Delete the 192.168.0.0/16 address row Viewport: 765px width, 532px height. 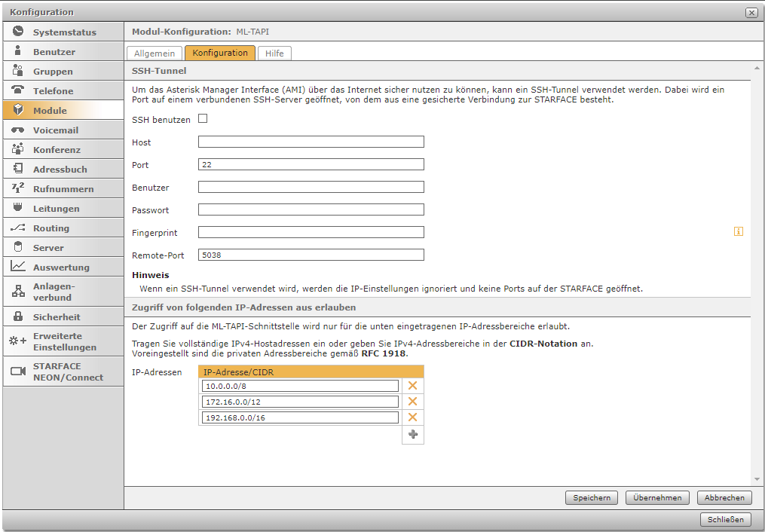tap(412, 417)
